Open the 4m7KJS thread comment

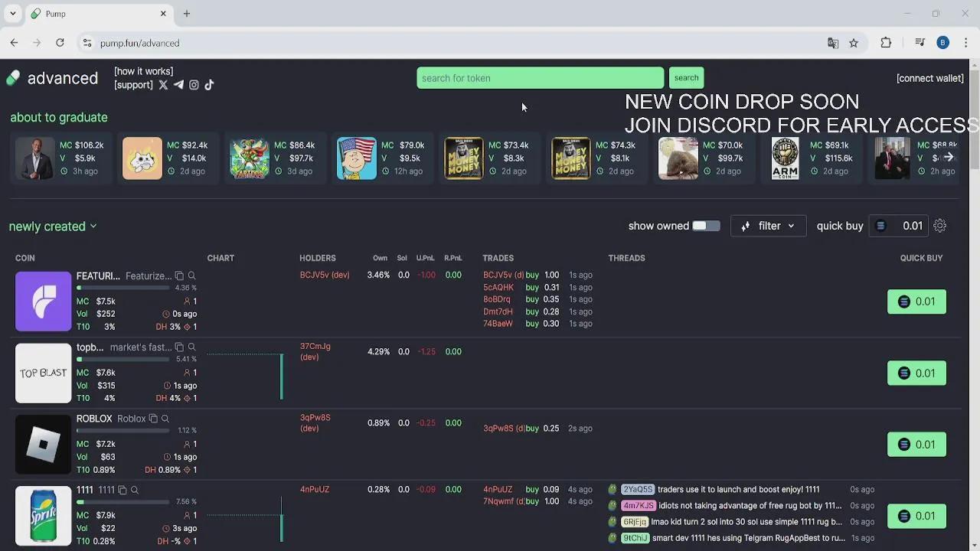tap(741, 506)
